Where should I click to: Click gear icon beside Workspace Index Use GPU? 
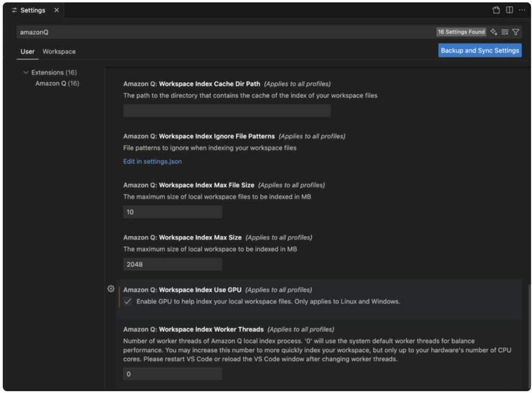(111, 289)
